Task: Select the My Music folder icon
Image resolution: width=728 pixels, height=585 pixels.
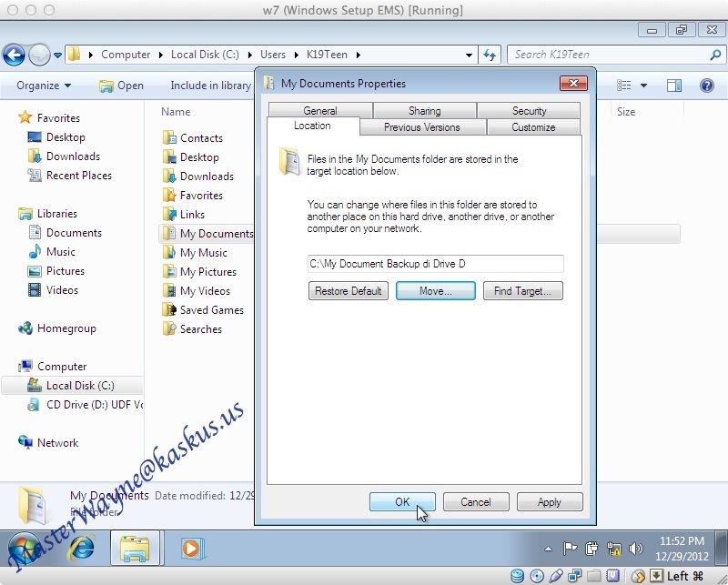Action: click(168, 252)
